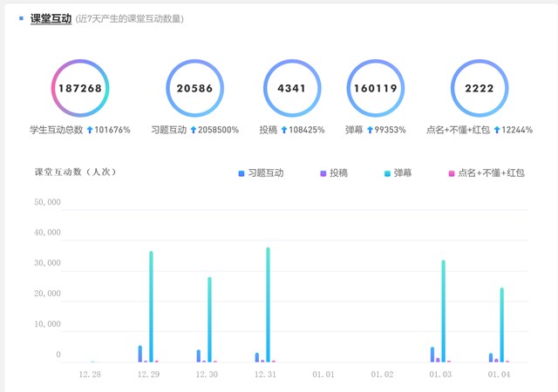Click the 2058500% growth value
Image resolution: width=558 pixels, height=392 pixels.
[x=218, y=130]
